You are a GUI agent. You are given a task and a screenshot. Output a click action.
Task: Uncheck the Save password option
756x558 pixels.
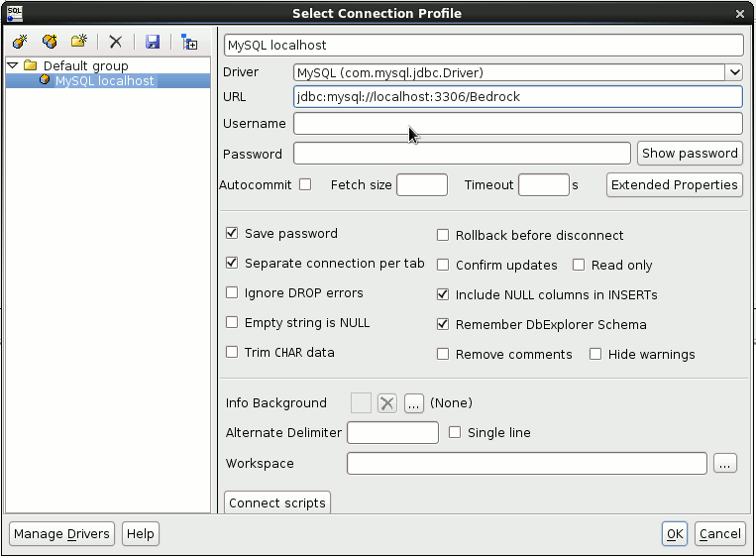(232, 234)
